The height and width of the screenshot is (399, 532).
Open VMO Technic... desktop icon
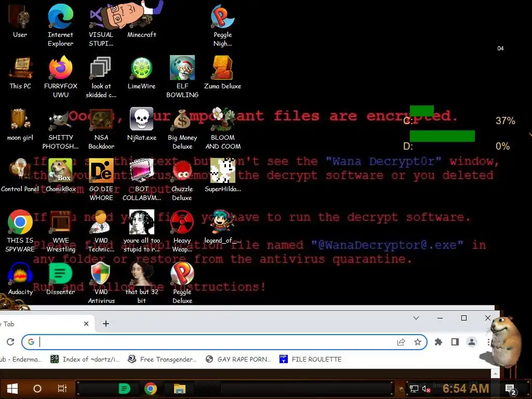click(x=101, y=231)
